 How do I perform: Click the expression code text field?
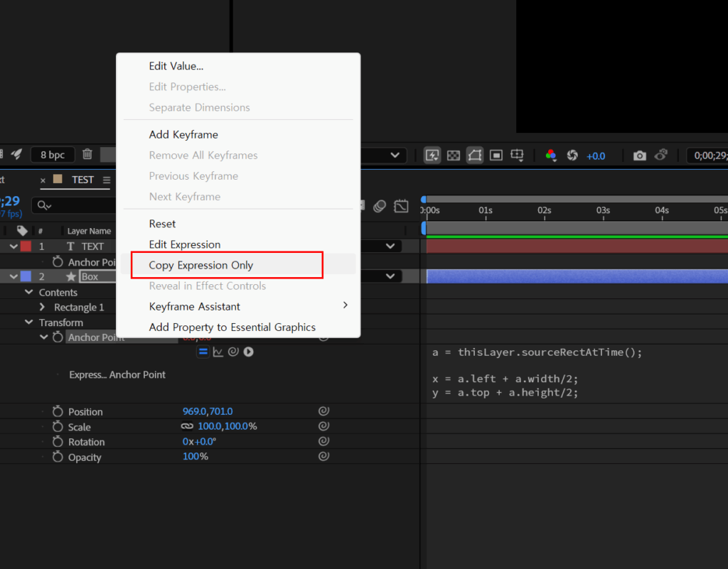[577, 372]
